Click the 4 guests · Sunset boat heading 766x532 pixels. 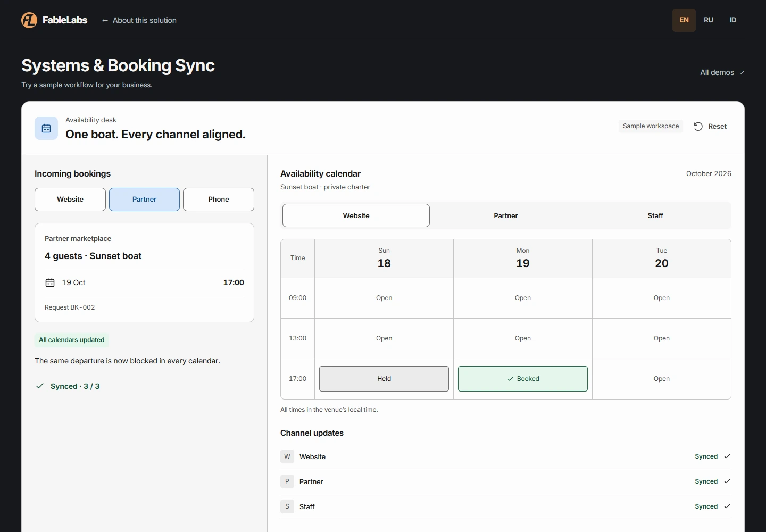pyautogui.click(x=93, y=256)
